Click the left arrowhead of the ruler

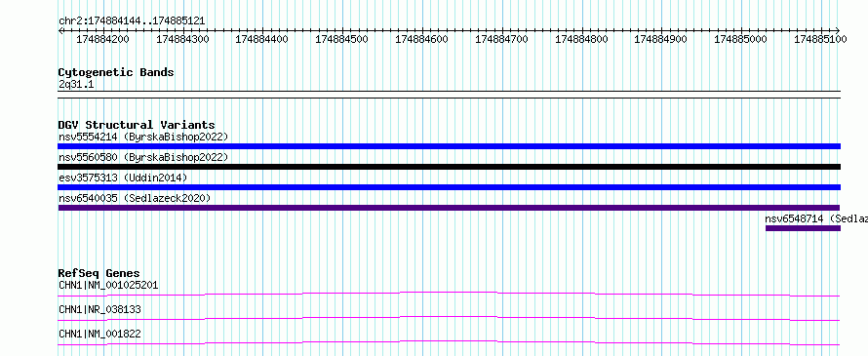(60, 30)
